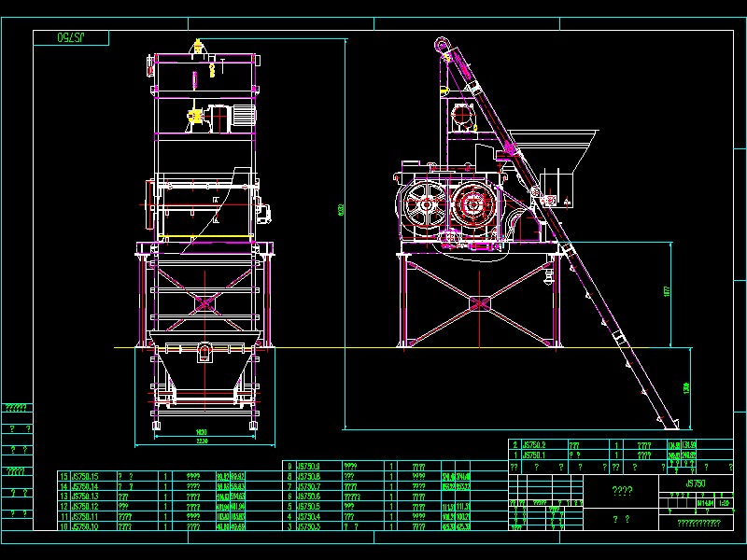Click the JS750 title block text
Viewport: 747px width, 560px height.
696,483
